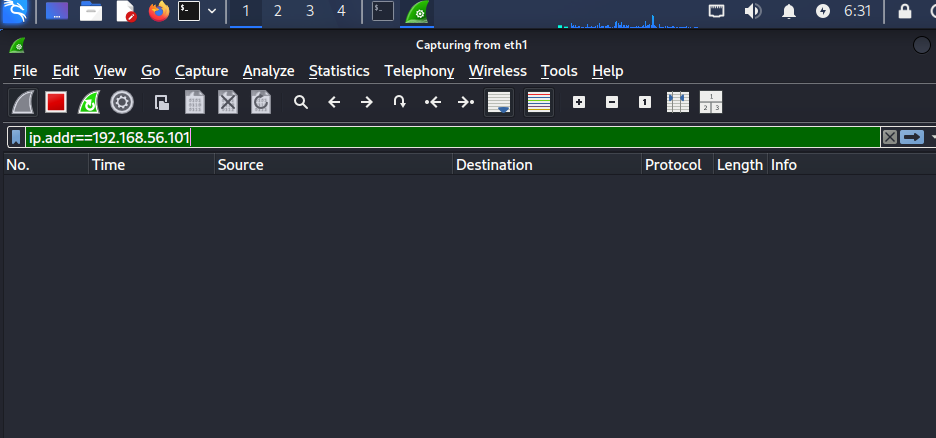Toggle auto-scroll during live capture
936x438 pixels.
[499, 103]
